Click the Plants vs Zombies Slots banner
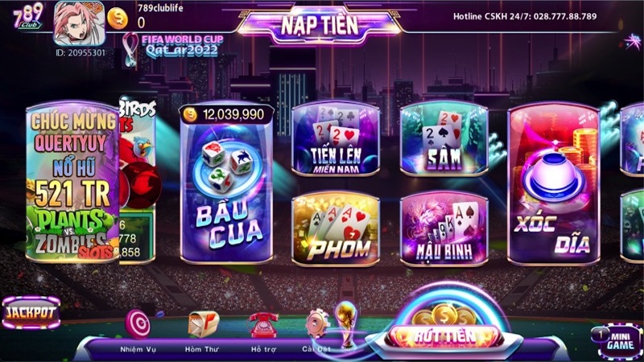The width and height of the screenshot is (644, 362). pyautogui.click(x=72, y=183)
